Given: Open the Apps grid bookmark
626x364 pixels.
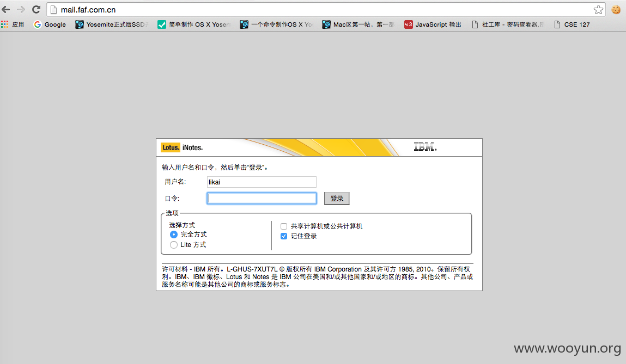Looking at the screenshot, I should 13,24.
